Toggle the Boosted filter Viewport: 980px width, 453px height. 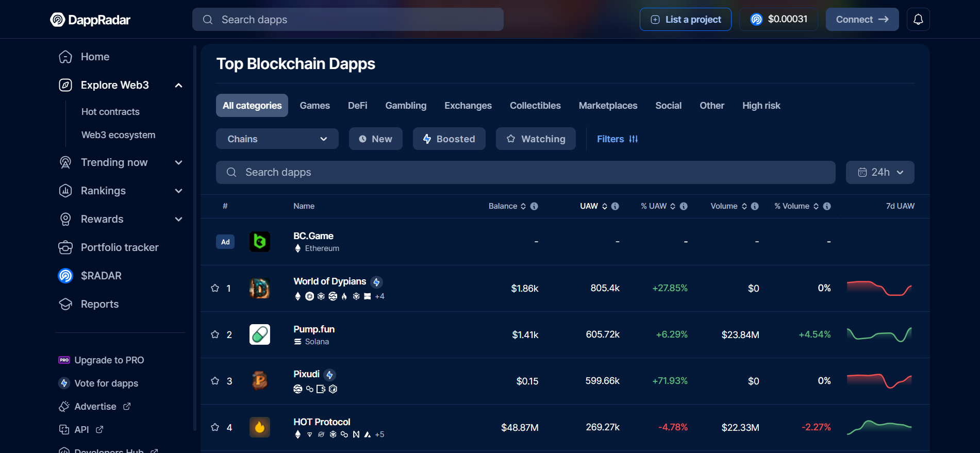(x=449, y=139)
